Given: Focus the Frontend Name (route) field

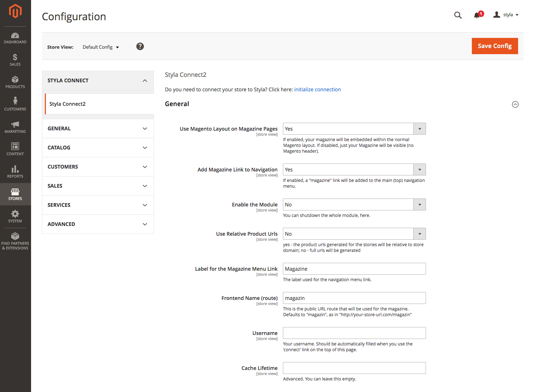Looking at the screenshot, I should pos(354,298).
